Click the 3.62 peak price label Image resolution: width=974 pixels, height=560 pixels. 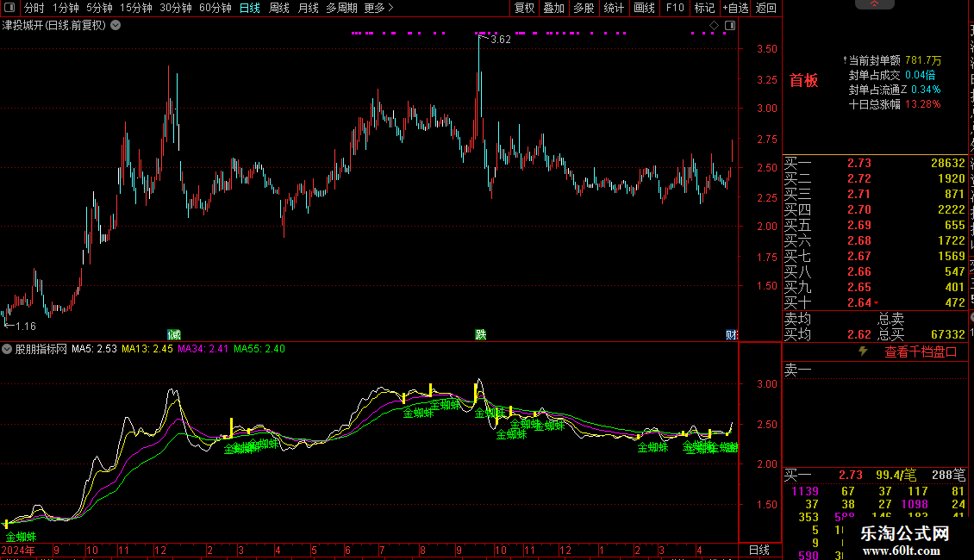(x=500, y=39)
